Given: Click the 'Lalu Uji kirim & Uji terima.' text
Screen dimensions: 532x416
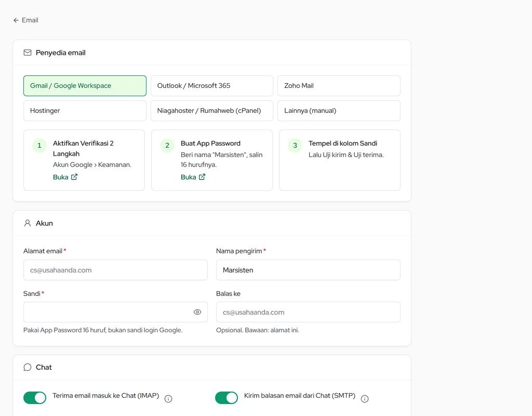Looking at the screenshot, I should click(x=346, y=155).
